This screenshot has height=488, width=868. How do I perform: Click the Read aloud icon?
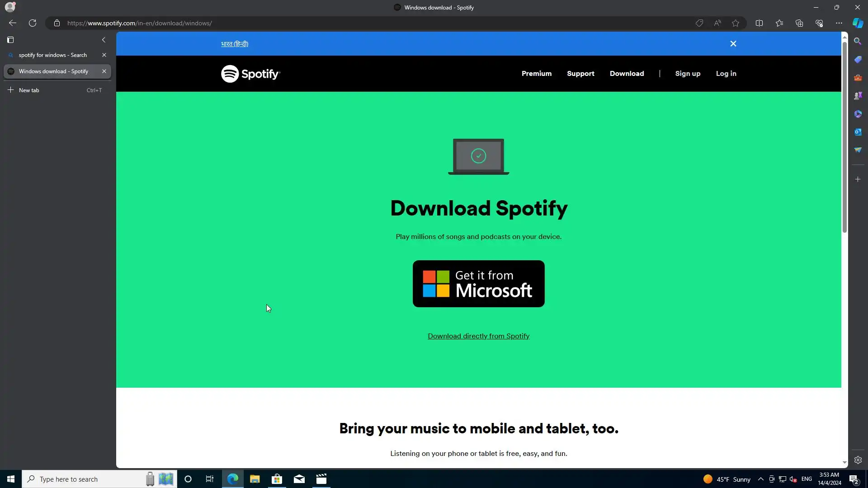(717, 23)
